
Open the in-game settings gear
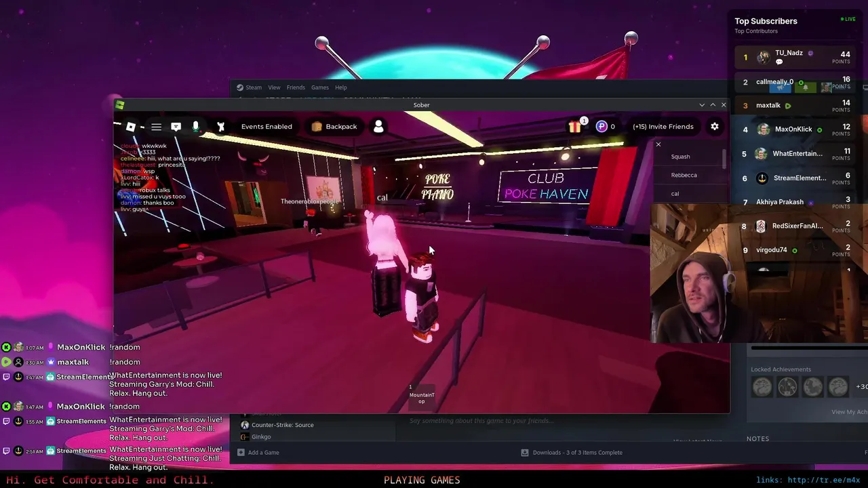point(714,127)
